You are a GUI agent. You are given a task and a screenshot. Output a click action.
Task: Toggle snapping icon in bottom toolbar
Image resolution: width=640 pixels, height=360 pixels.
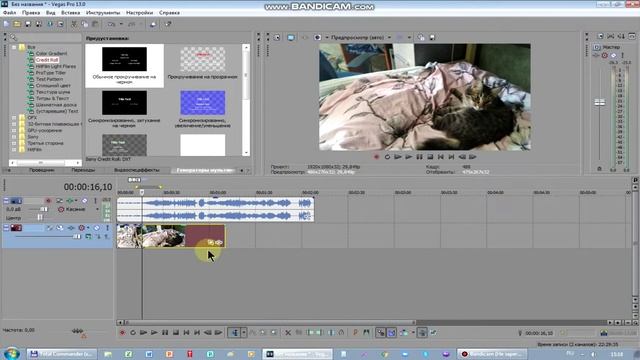coord(380,333)
